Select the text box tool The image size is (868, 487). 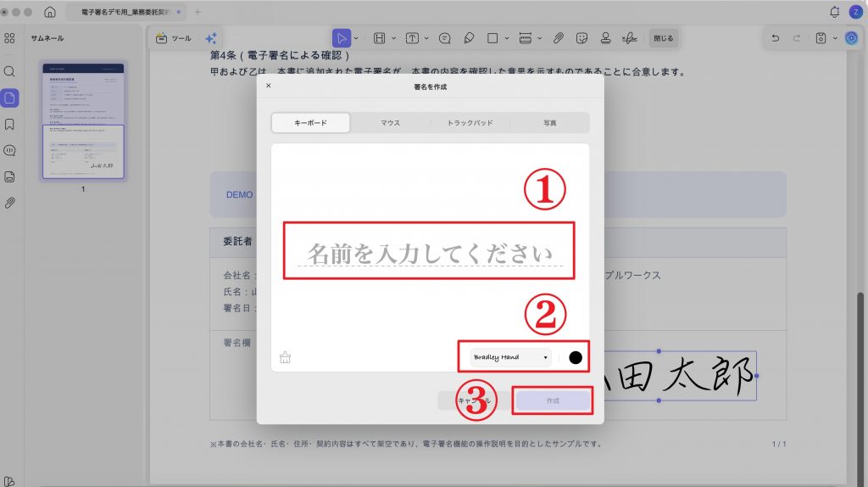412,38
